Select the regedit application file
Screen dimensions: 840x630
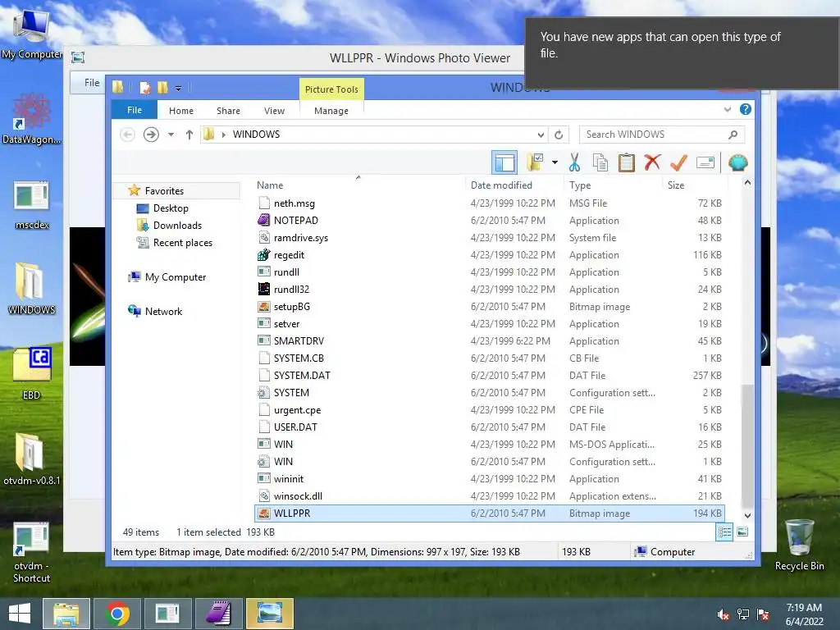490,255
